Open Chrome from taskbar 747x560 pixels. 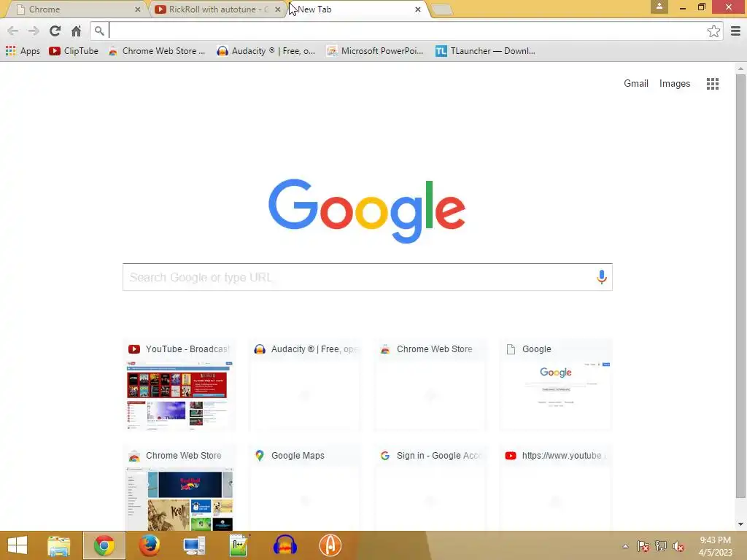104,545
